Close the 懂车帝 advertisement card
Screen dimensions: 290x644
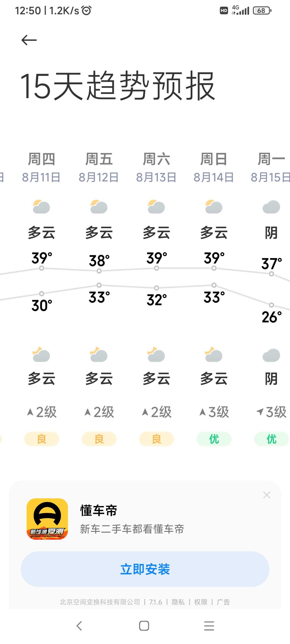point(267,495)
